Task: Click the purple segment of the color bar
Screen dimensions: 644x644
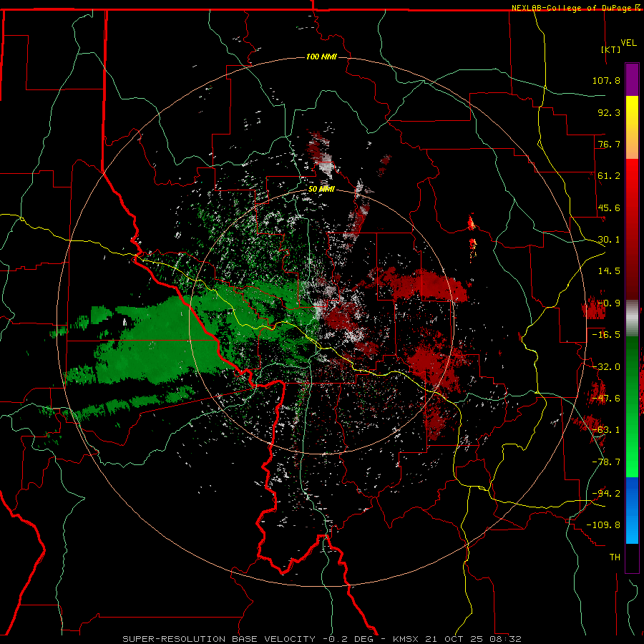Action: (632, 79)
